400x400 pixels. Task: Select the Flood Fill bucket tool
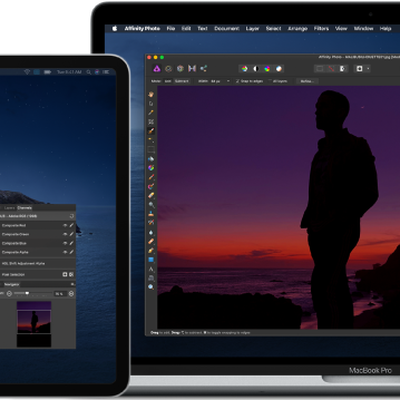click(151, 159)
